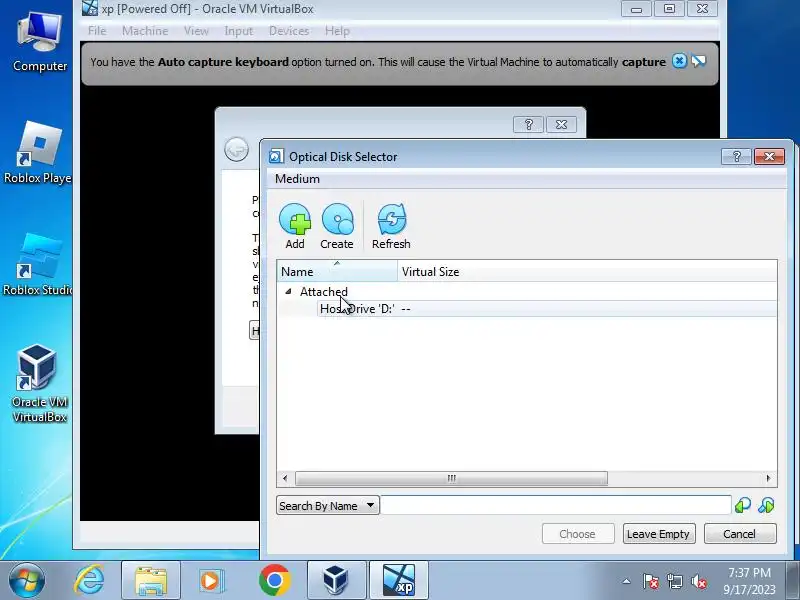Open the Machine menu
Viewport: 800px width, 600px height.
145,31
